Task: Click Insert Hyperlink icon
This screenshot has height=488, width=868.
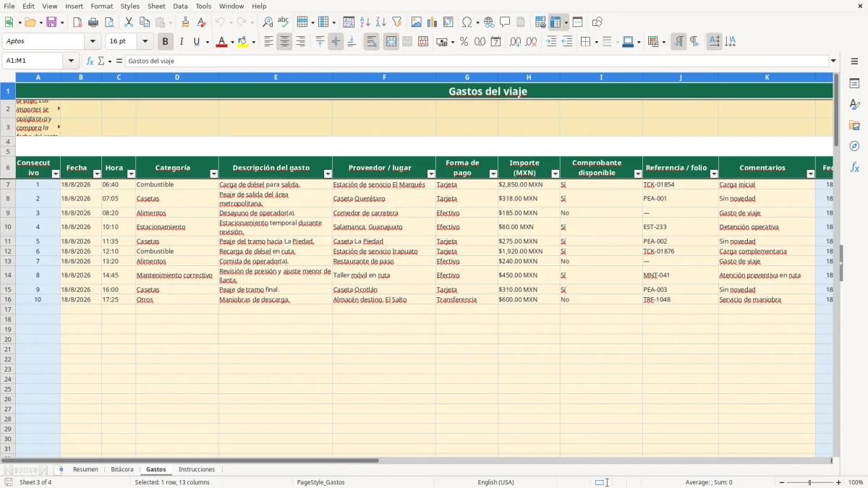Action: coord(489,22)
